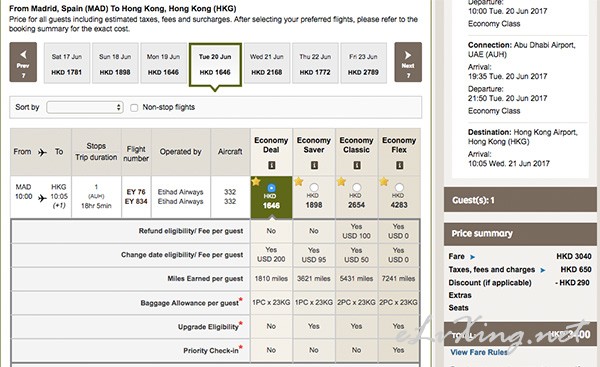The width and height of the screenshot is (600, 367).
Task: Open Economy Flex info icon
Action: point(399,165)
